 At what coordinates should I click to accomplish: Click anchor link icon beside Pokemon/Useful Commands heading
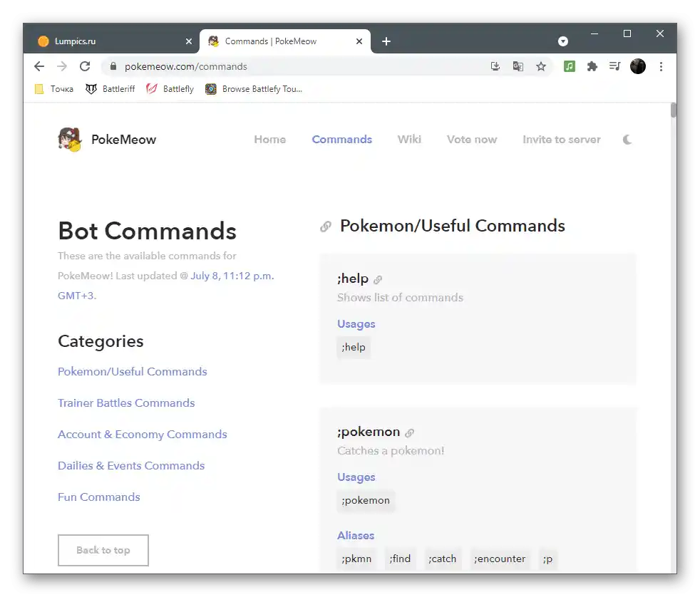pos(326,227)
